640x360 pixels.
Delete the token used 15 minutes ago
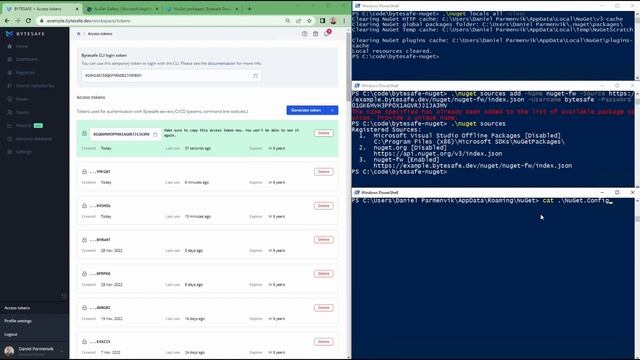coord(324,206)
